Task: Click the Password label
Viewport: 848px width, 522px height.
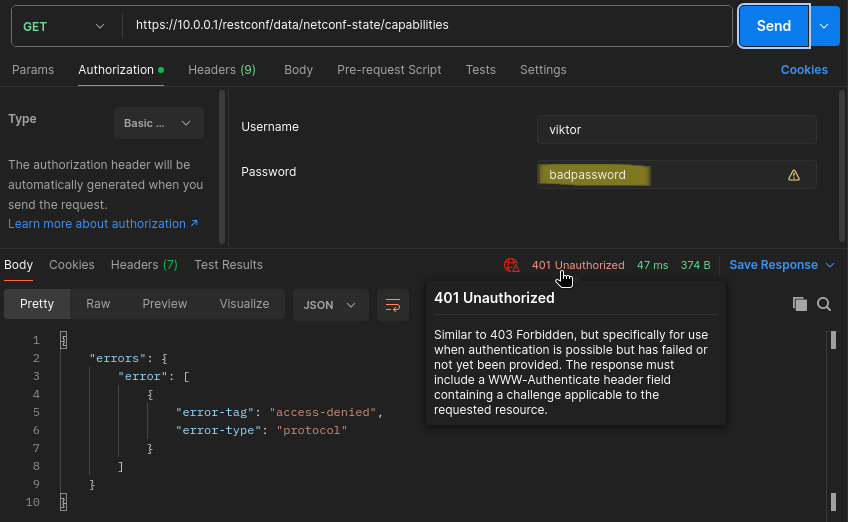Action: (268, 171)
